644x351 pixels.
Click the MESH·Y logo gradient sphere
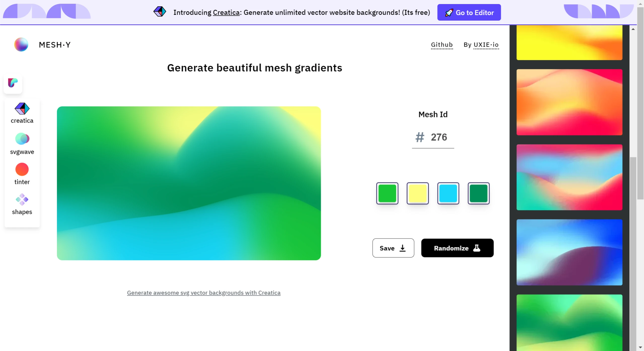(x=21, y=45)
